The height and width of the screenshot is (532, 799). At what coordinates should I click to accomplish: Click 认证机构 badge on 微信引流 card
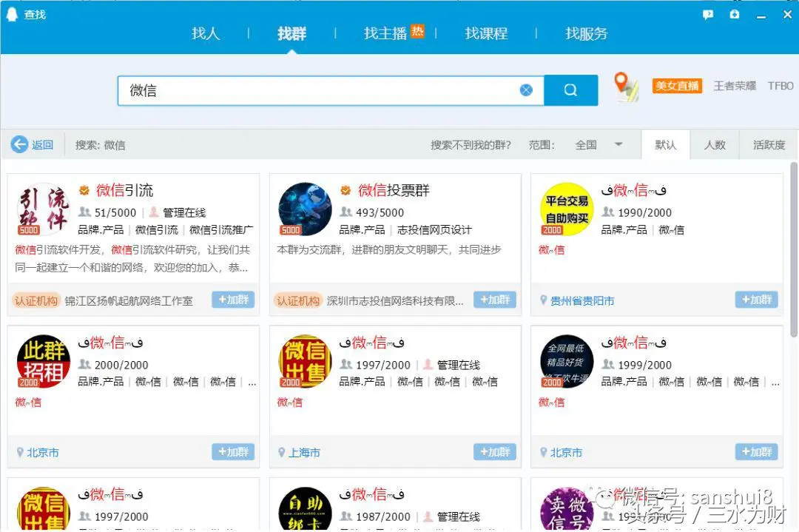(36, 301)
